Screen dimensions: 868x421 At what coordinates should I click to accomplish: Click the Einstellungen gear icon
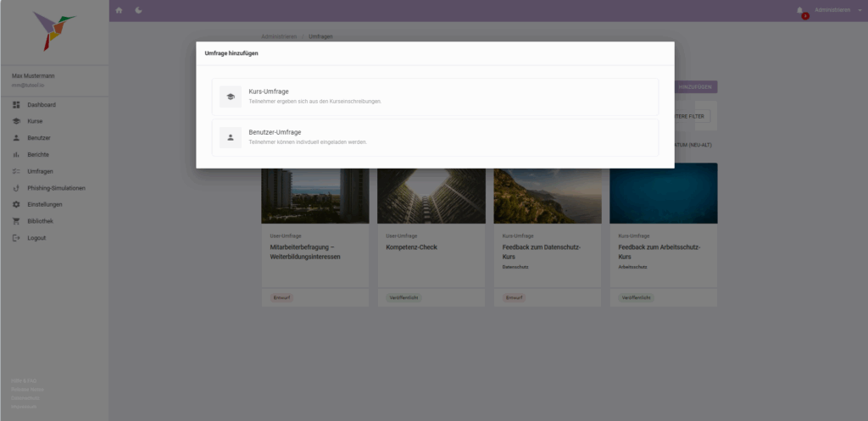[x=16, y=205]
